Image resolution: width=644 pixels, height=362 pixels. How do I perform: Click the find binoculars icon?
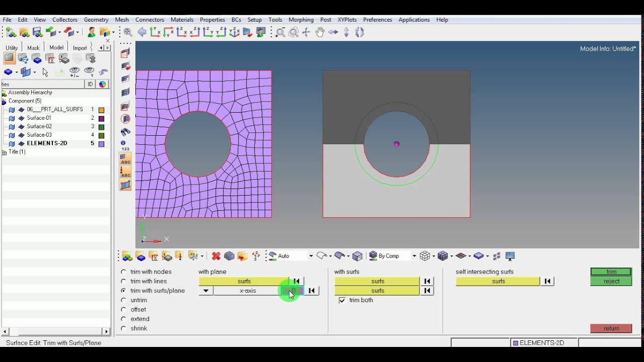[126, 132]
